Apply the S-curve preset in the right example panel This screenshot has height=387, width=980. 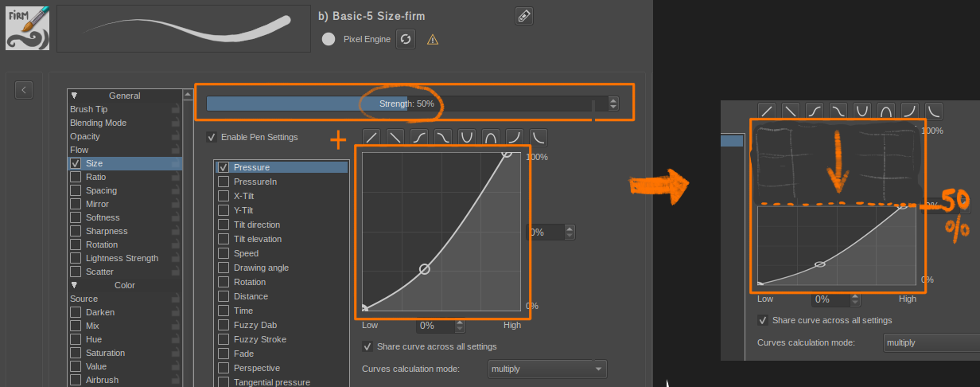[815, 110]
